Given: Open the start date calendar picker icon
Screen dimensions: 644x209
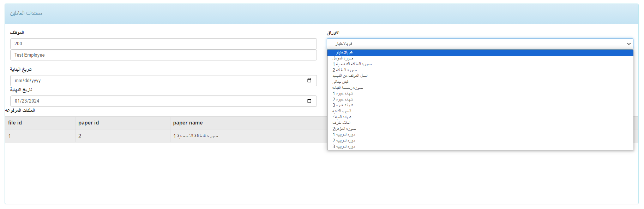Looking at the screenshot, I should tap(309, 81).
